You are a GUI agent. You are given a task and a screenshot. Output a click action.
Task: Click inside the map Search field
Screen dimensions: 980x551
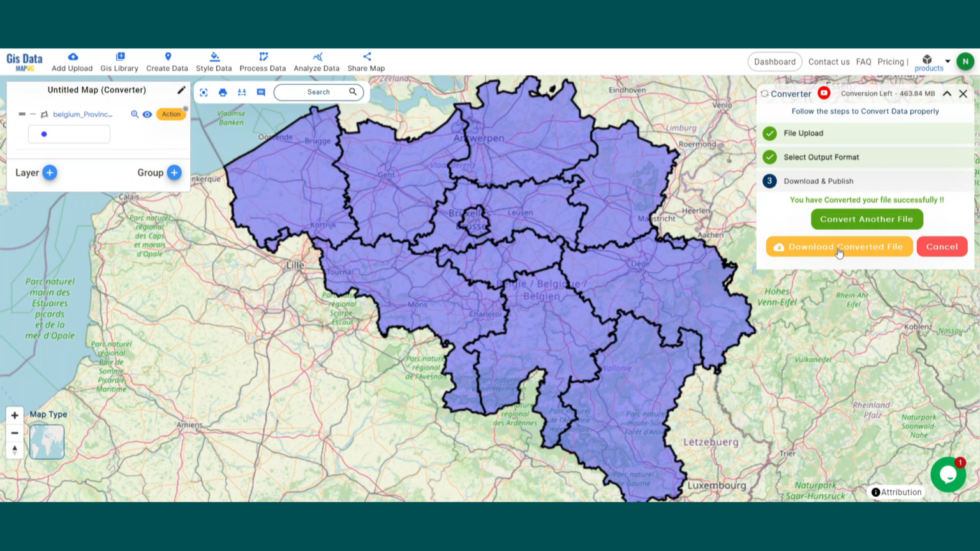click(x=318, y=92)
